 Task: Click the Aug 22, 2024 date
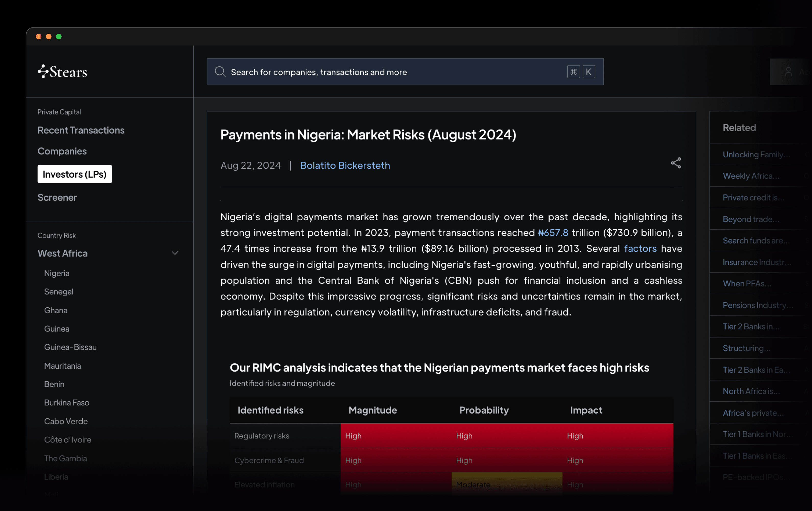[251, 165]
